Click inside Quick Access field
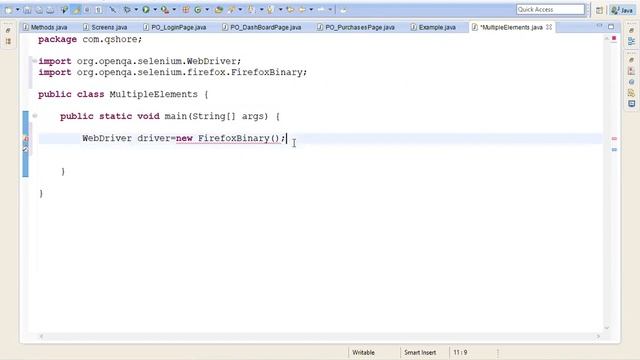 pos(550,9)
